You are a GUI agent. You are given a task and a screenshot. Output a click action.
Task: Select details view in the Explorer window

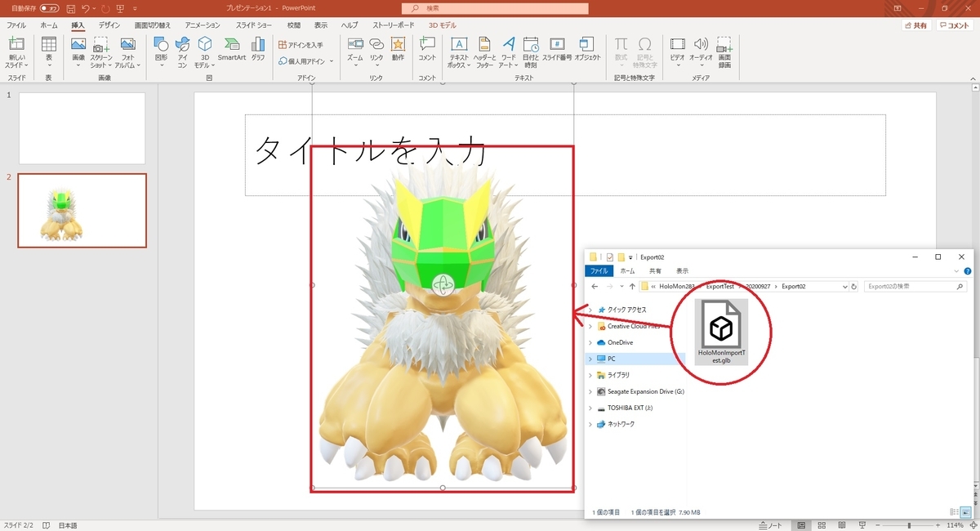coord(955,512)
